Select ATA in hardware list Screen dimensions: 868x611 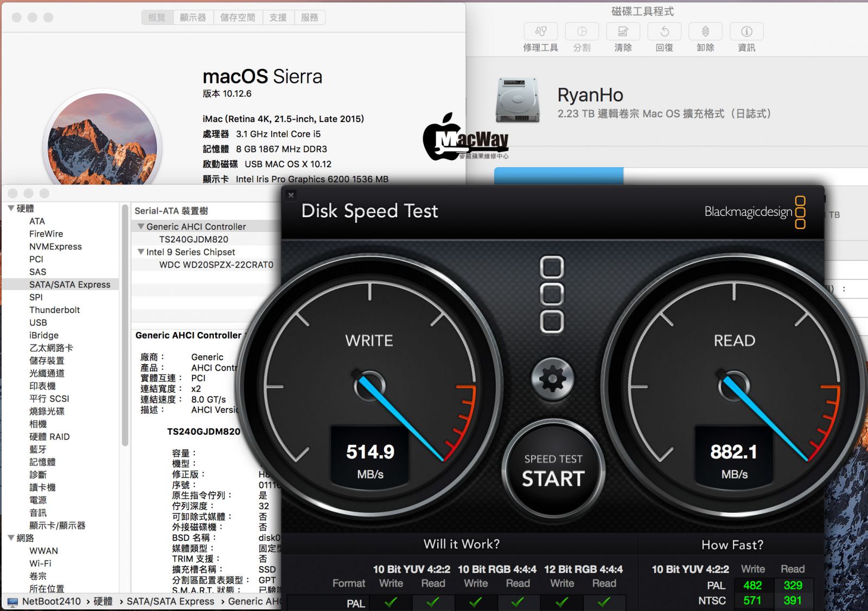click(x=37, y=221)
